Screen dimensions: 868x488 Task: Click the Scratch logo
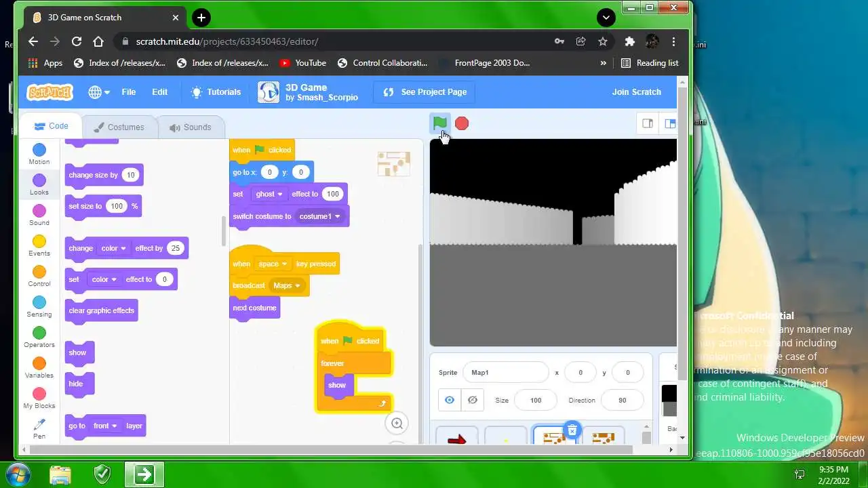(x=50, y=92)
